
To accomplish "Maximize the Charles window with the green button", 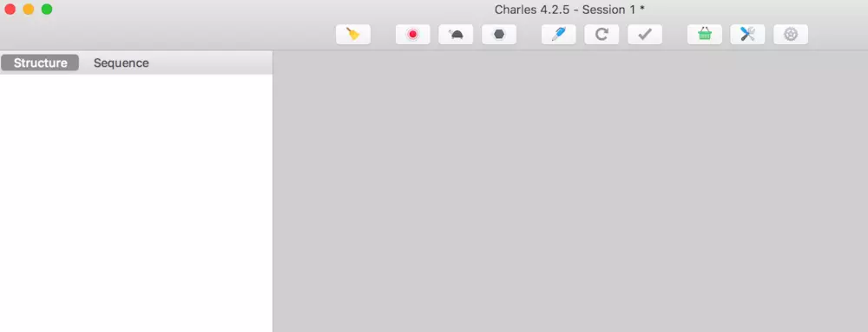I will [47, 10].
